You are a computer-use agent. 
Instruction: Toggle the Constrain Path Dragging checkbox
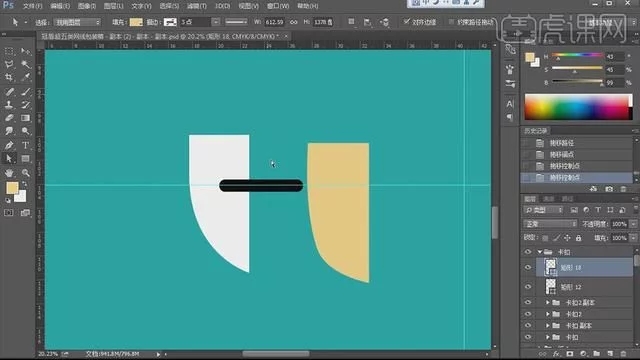pos(451,22)
